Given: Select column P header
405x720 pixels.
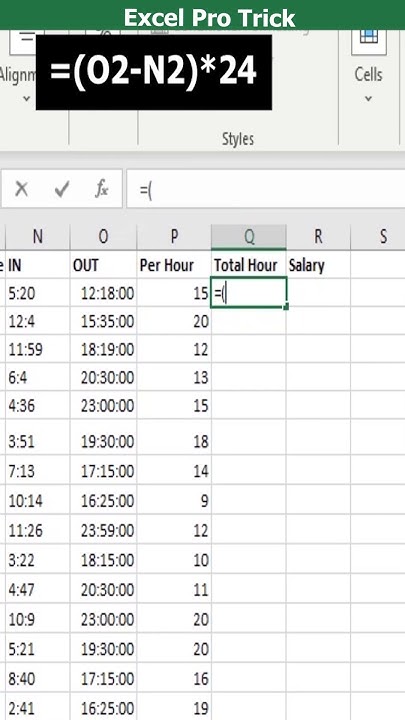Looking at the screenshot, I should click(174, 237).
